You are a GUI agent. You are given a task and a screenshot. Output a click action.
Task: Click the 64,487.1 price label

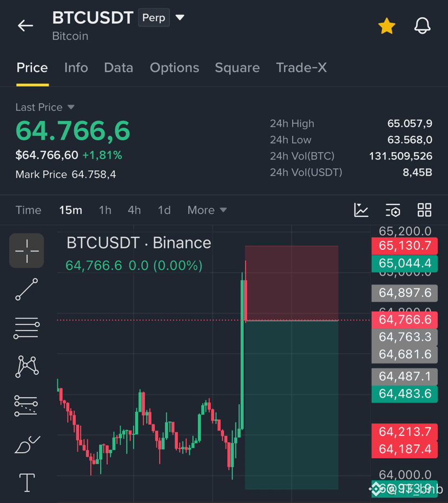click(404, 376)
